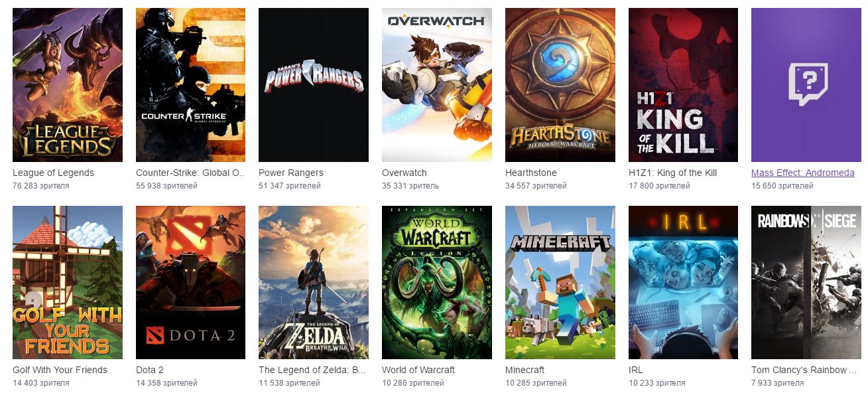
Task: Choose World of Warcraft Legion cover
Action: coord(437,282)
